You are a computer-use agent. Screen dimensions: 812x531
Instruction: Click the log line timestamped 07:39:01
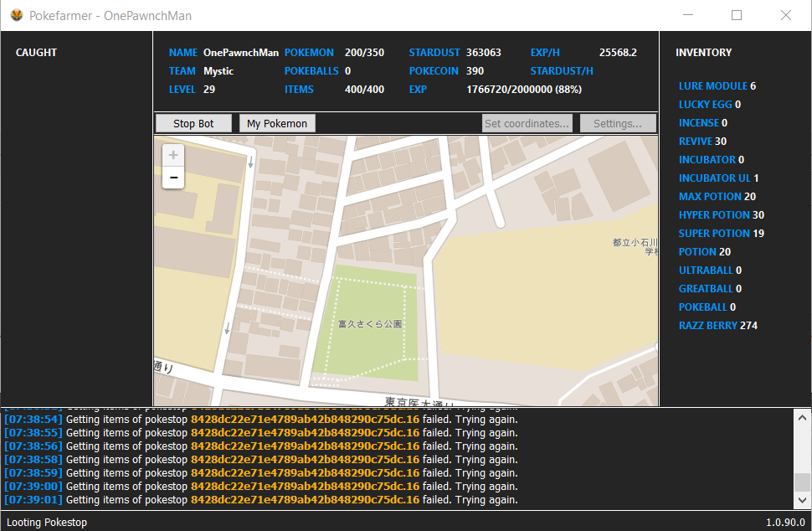point(261,500)
